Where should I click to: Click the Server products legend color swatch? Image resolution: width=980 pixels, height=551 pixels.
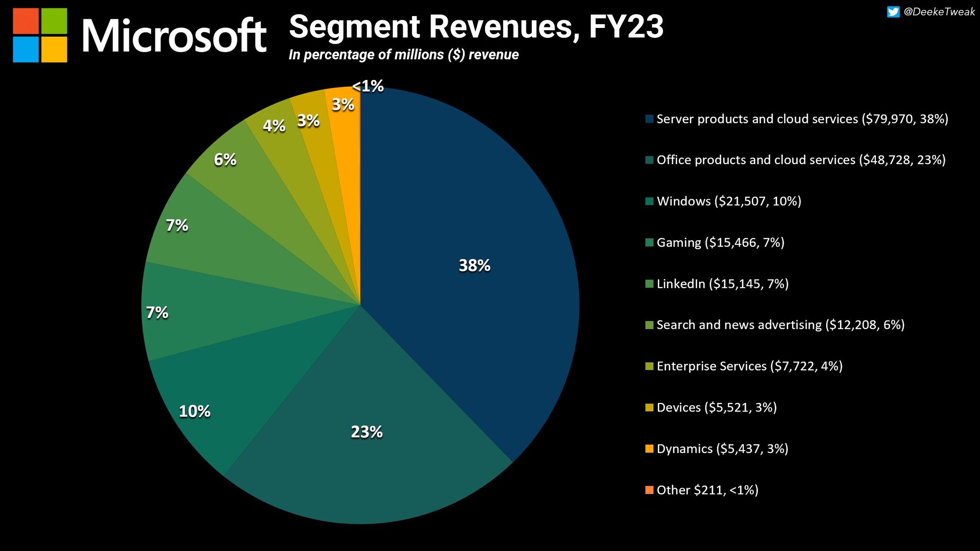(x=649, y=119)
